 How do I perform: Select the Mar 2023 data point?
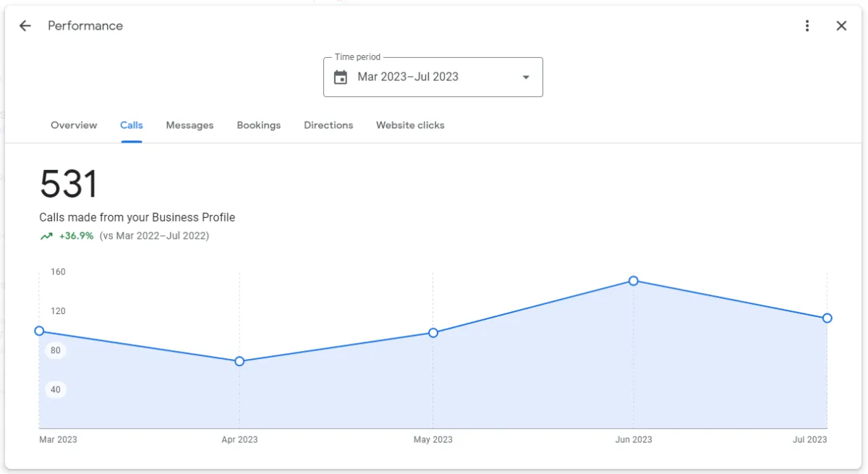39,331
